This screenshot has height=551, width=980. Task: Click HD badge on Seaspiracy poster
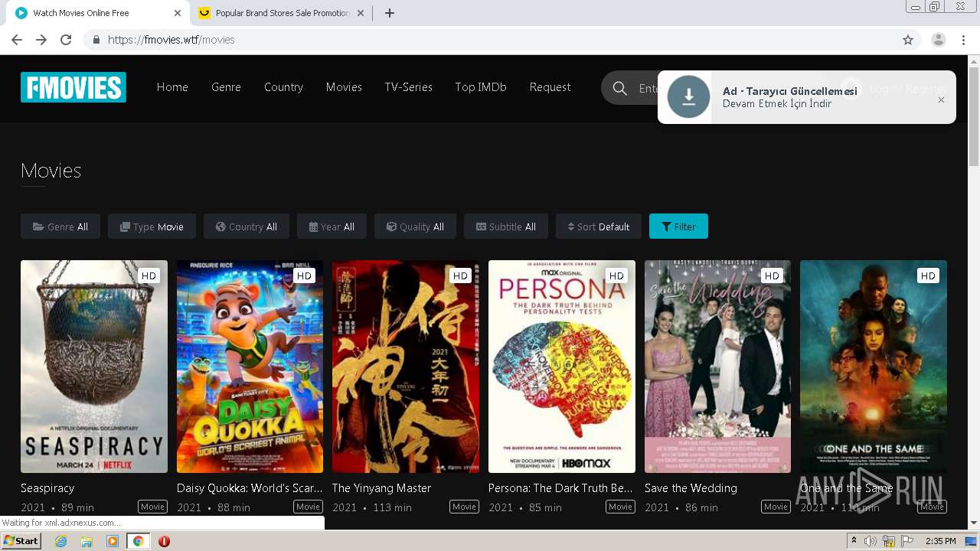point(149,276)
